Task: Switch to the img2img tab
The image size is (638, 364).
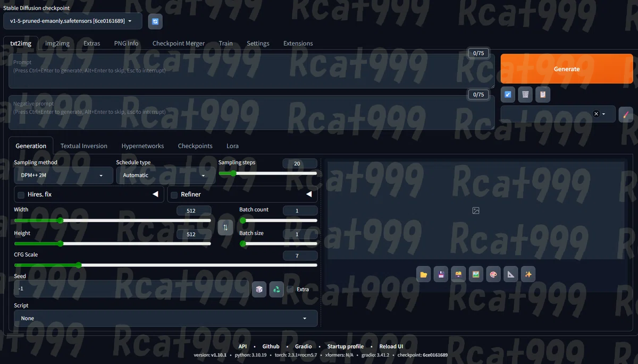Action: pos(57,44)
